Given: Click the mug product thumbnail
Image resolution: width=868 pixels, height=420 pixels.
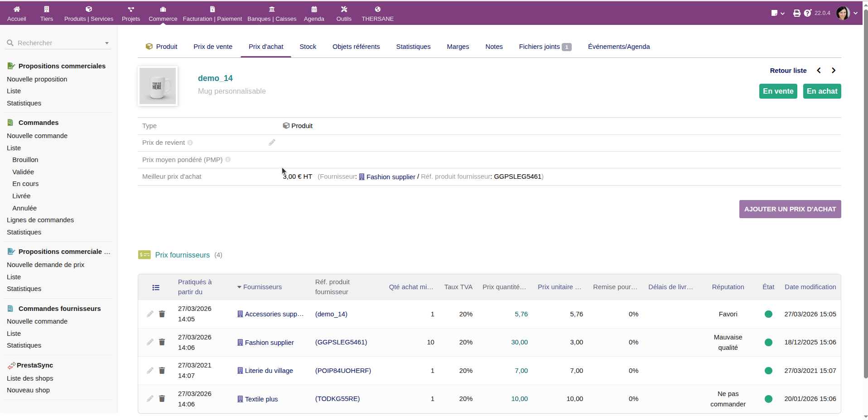Looking at the screenshot, I should (158, 86).
